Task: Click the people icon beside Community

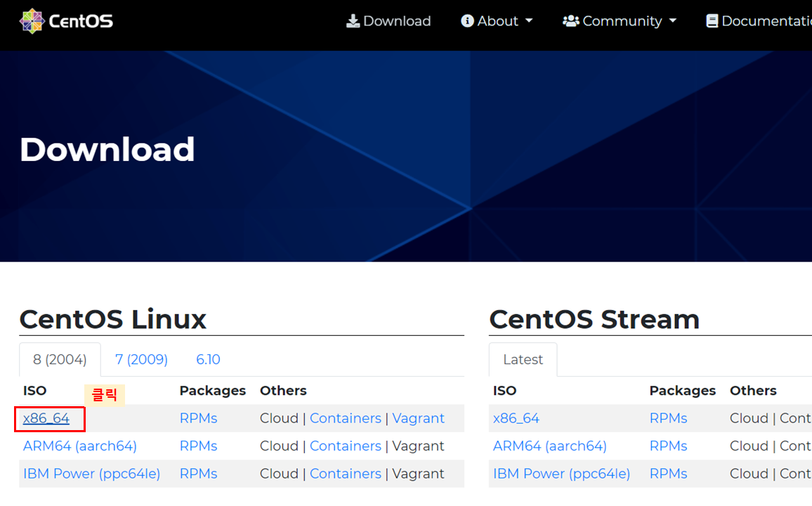Action: [570, 20]
